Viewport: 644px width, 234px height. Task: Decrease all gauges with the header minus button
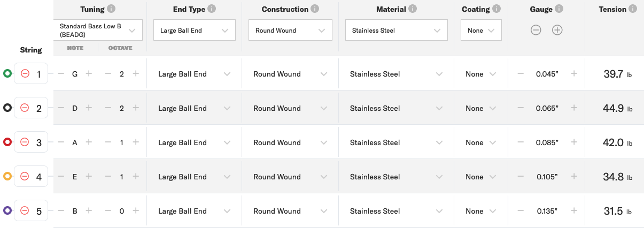pyautogui.click(x=536, y=30)
